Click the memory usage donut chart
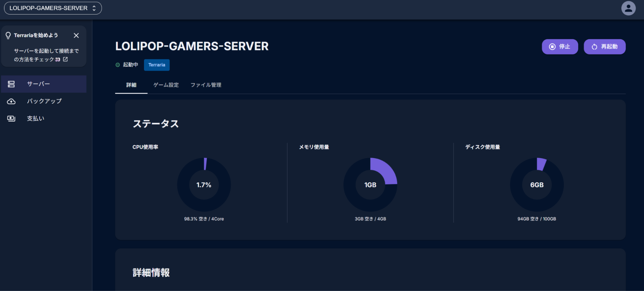The image size is (644, 291). click(370, 185)
